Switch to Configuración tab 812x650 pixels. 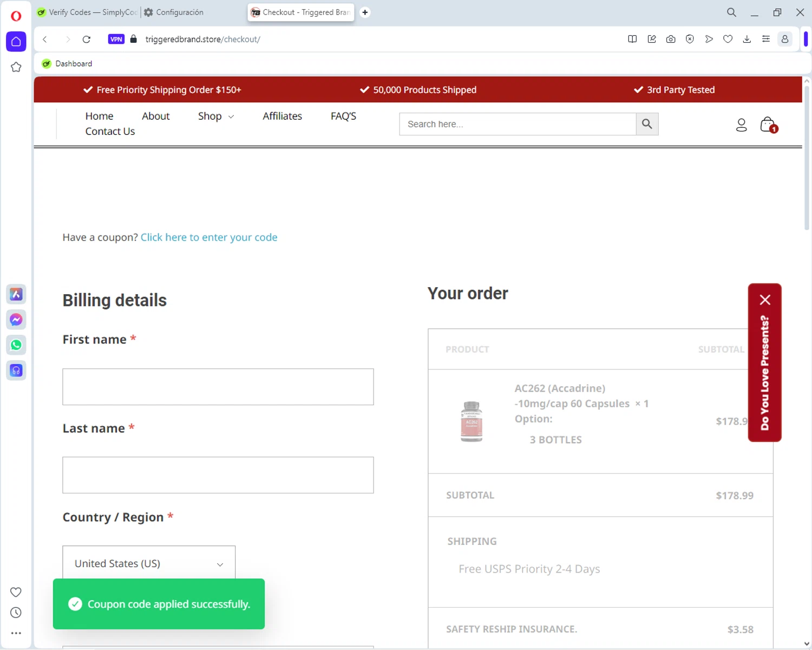tap(174, 12)
